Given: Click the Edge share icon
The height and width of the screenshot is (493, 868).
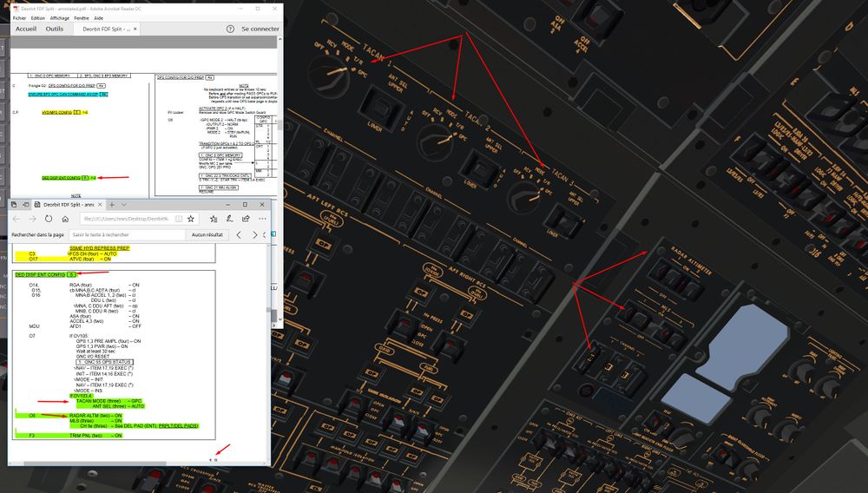Looking at the screenshot, I should pos(246,219).
